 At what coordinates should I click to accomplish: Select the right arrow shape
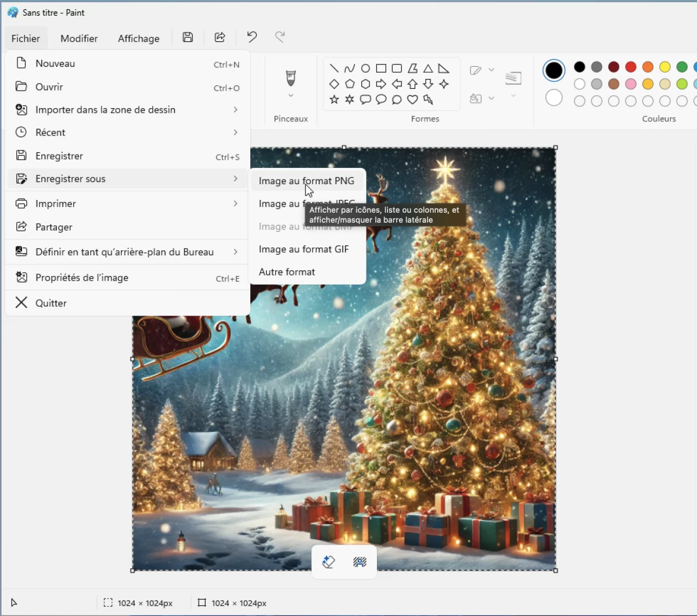coord(381,84)
